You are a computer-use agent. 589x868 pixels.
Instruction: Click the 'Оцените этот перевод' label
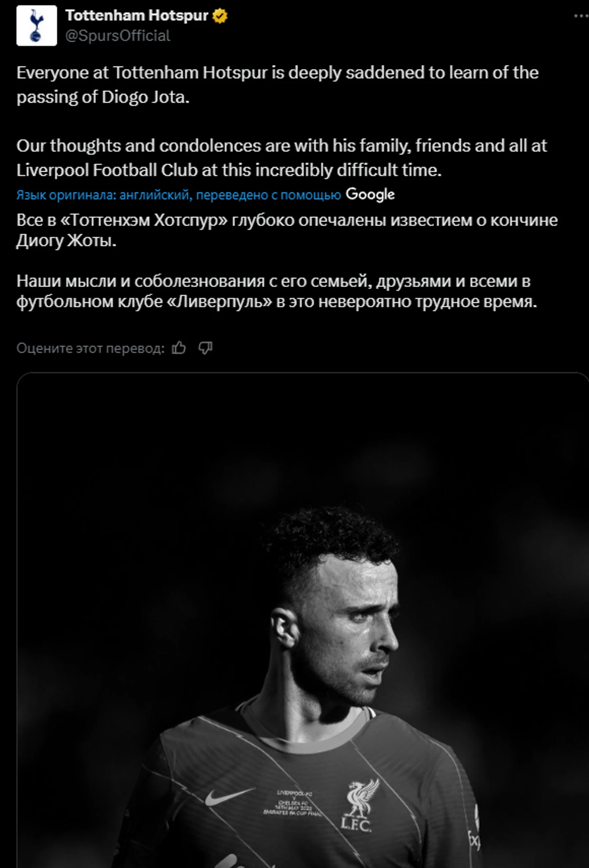tap(90, 348)
